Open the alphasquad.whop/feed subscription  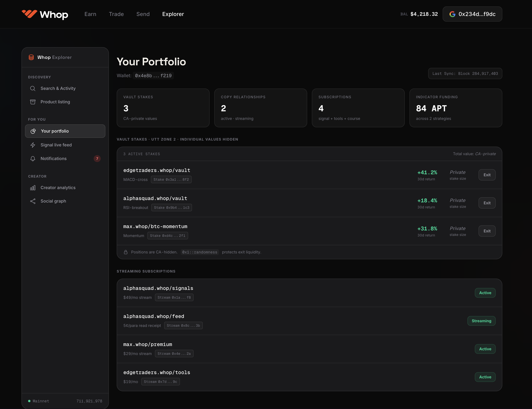[x=154, y=316]
